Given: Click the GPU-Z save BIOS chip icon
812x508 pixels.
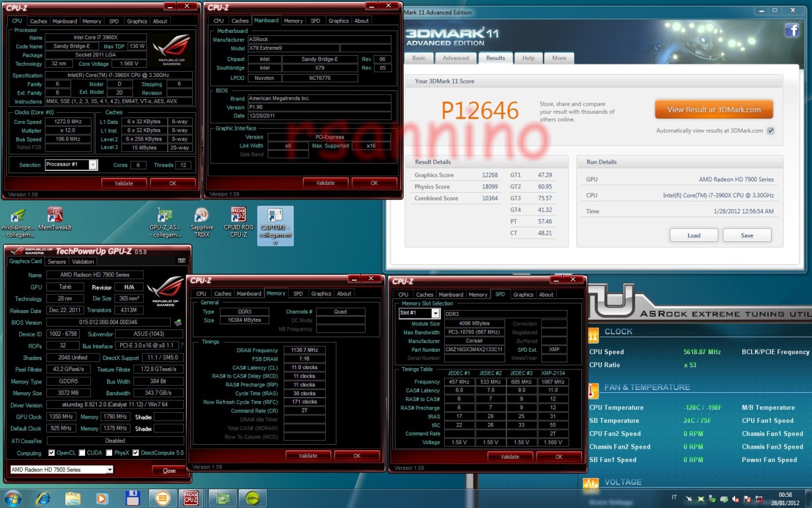Looking at the screenshot, I should click(x=178, y=322).
